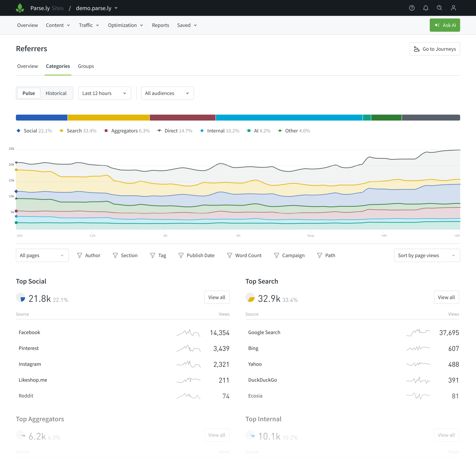Click the Parse.ly leaf logo
The width and height of the screenshot is (476, 470).
click(x=20, y=8)
